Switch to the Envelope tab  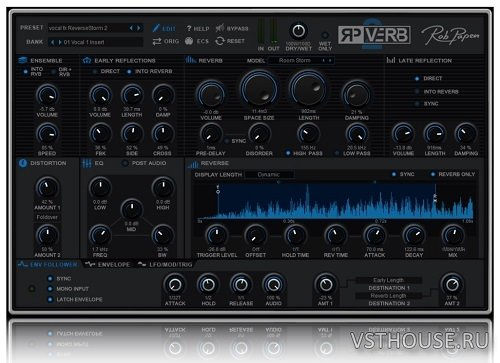click(x=107, y=264)
